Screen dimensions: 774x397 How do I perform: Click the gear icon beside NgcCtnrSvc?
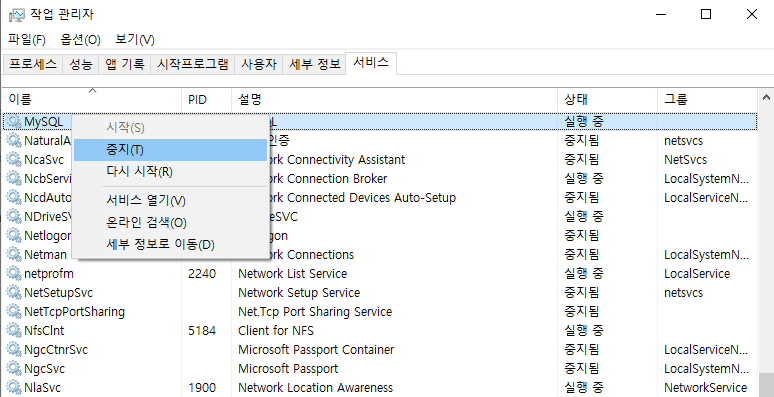pos(14,349)
